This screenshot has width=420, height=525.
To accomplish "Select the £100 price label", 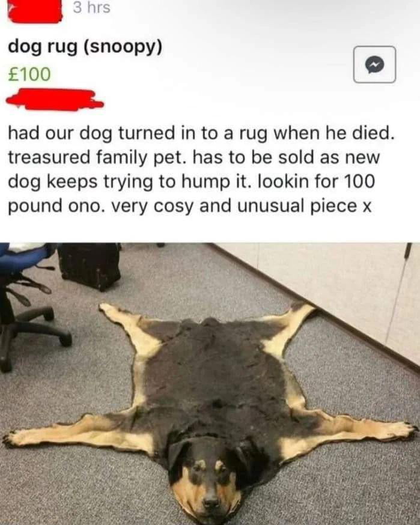I will [29, 74].
